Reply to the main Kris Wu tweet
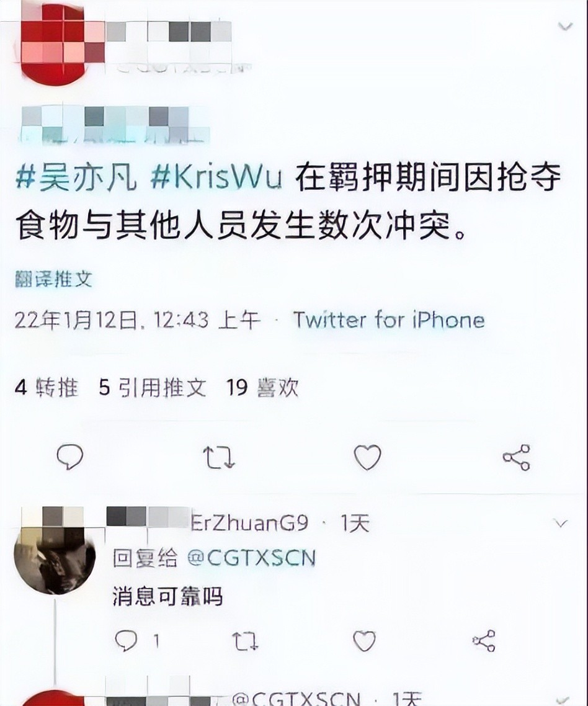 click(x=70, y=457)
